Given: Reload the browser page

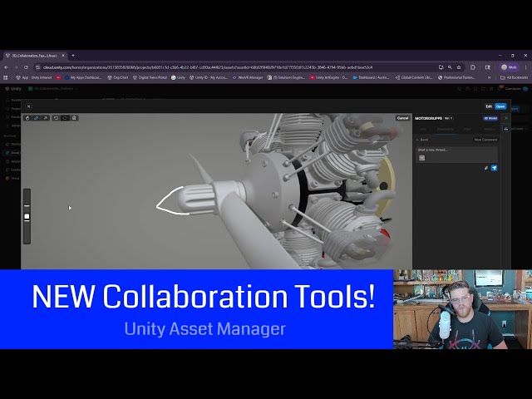Looking at the screenshot, I should [26, 67].
